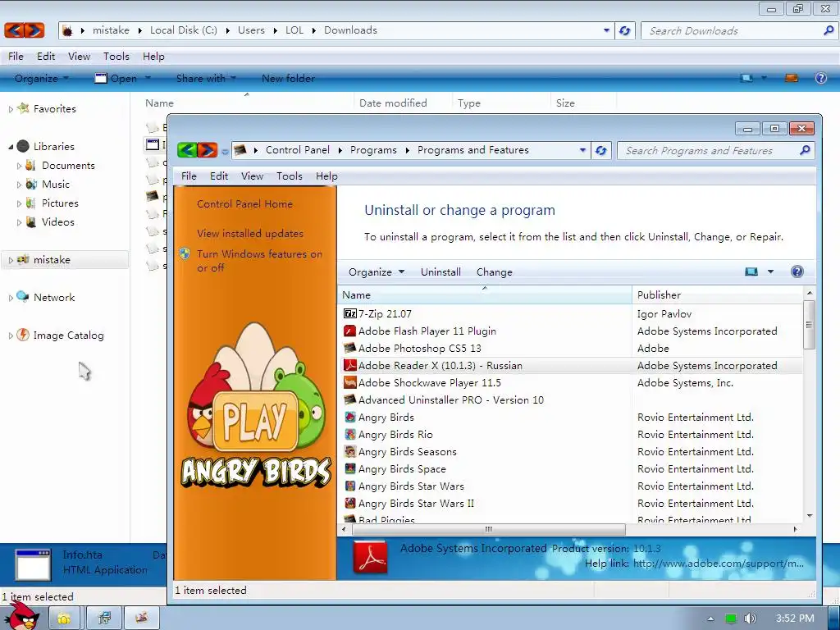Click the 7-Zip 21.07 program icon
This screenshot has height=630, width=840.
click(349, 314)
